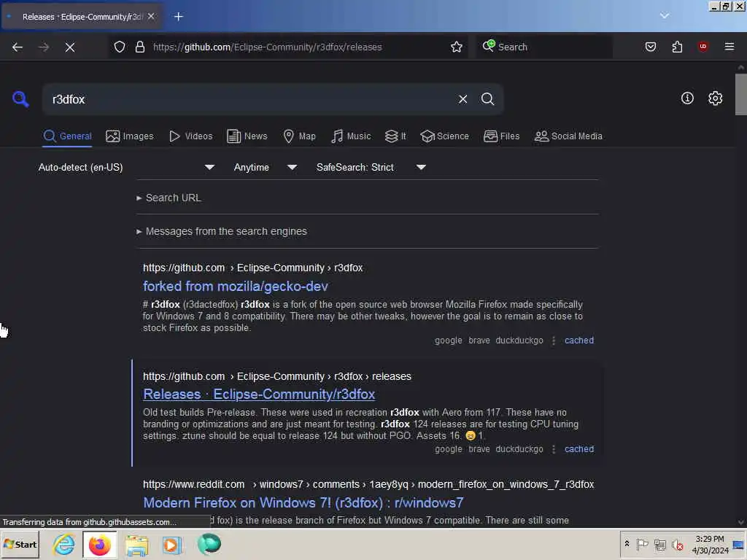Open a new tab with plus button

(x=178, y=17)
